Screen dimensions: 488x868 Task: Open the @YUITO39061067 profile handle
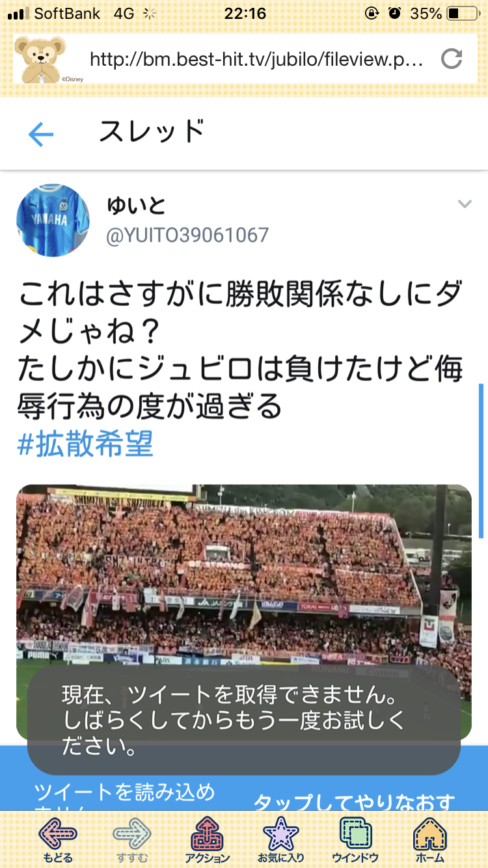187,235
